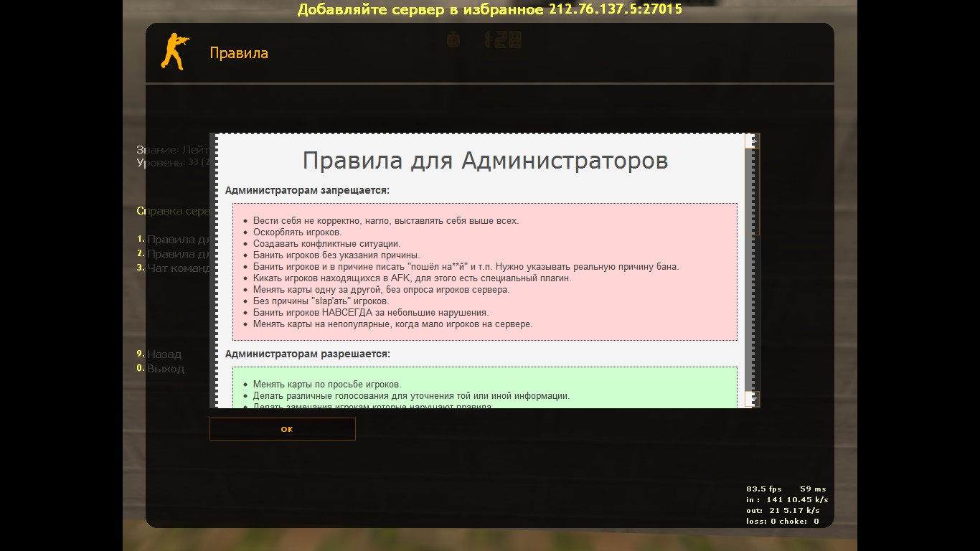
Task: Click the rule "Банить игроков без указания причины."
Action: click(x=336, y=255)
